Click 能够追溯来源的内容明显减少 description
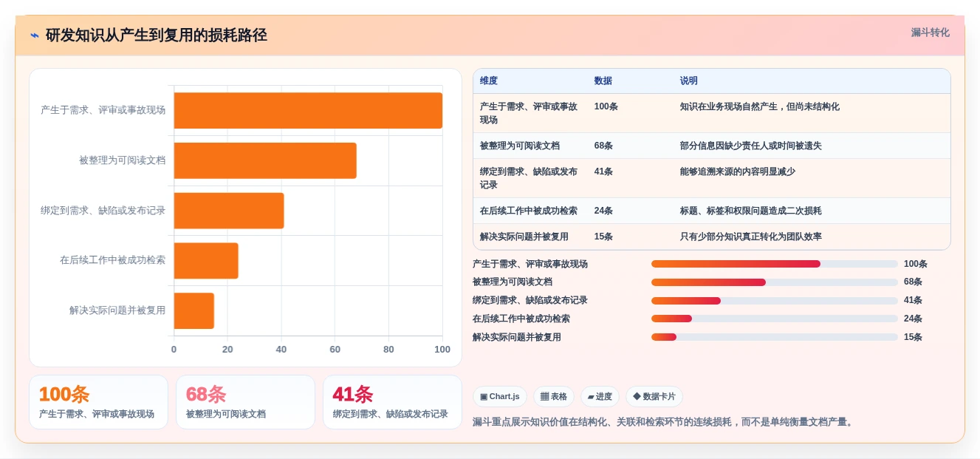This screenshot has height=459, width=980. point(738,171)
